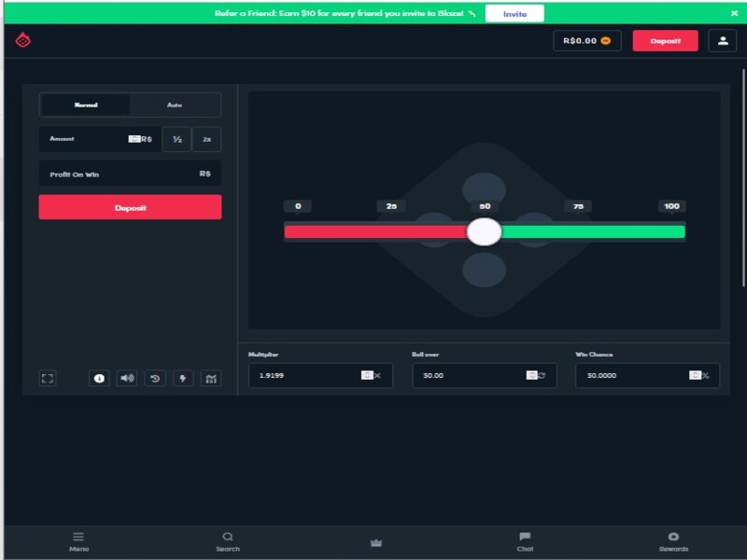Select the Normal tab

click(x=86, y=105)
